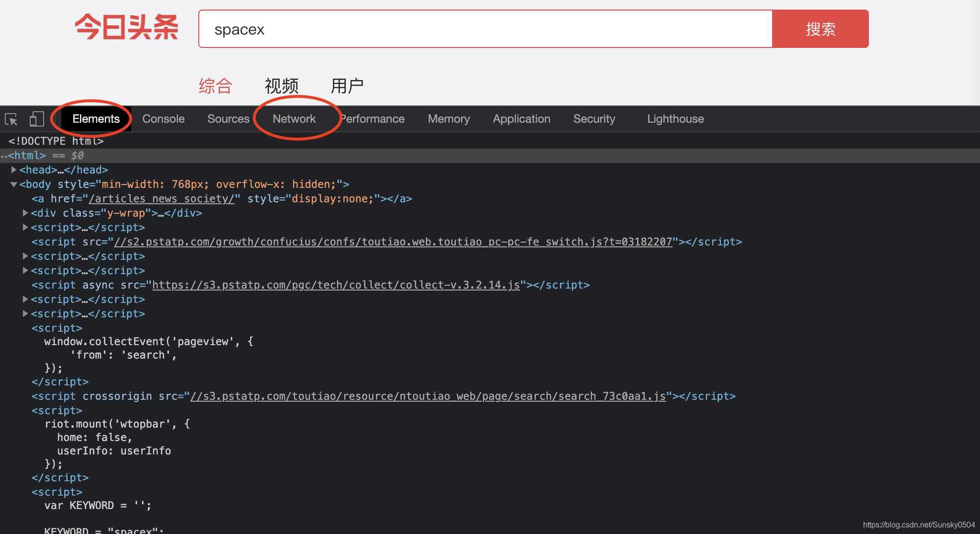Click the var KEYWORD = '' line
Image resolution: width=980 pixels, height=534 pixels.
[98, 505]
